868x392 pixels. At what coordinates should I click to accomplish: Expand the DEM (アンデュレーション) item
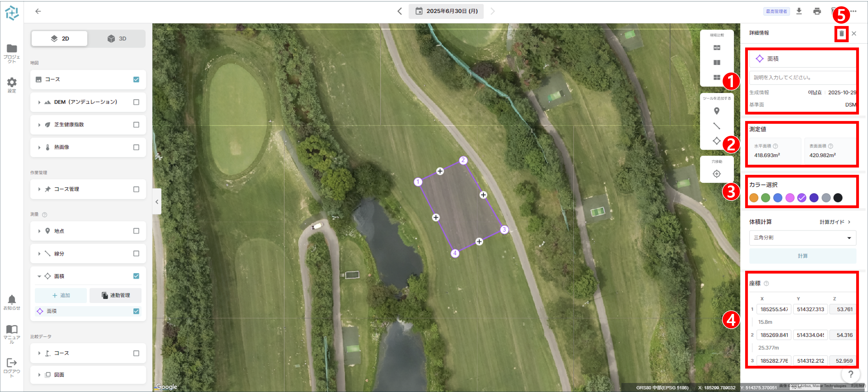(39, 102)
